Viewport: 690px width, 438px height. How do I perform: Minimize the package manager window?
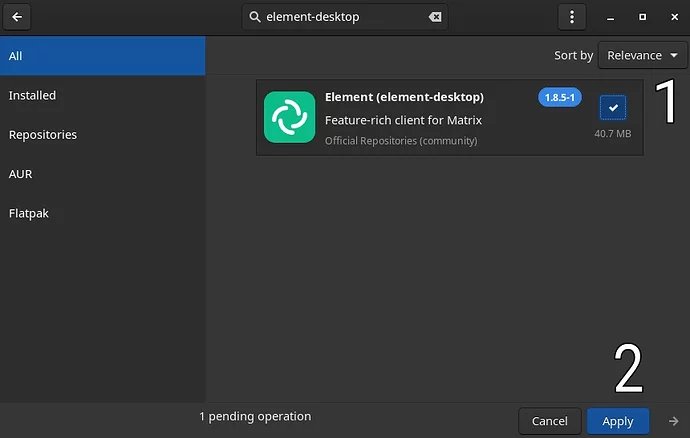point(610,17)
